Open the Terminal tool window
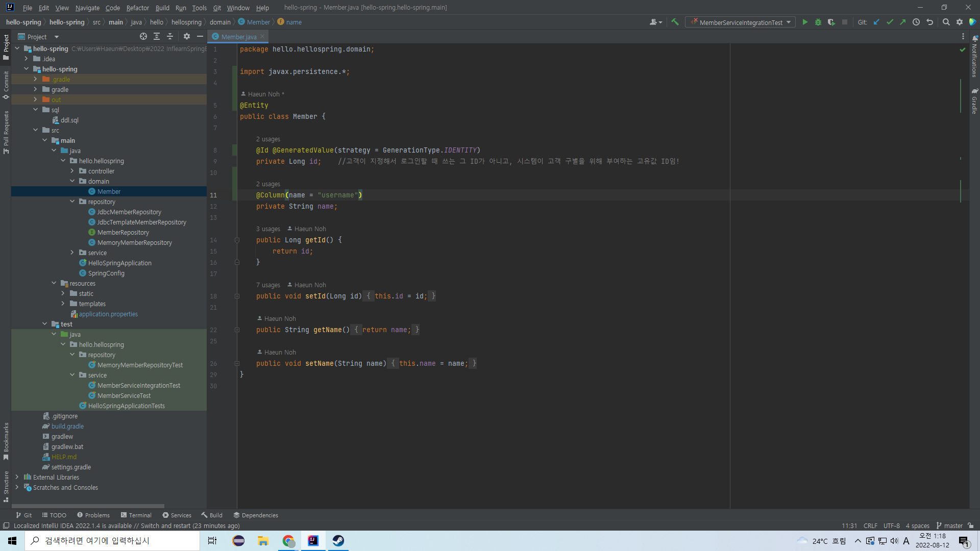Image resolution: width=980 pixels, height=551 pixels. click(x=136, y=515)
